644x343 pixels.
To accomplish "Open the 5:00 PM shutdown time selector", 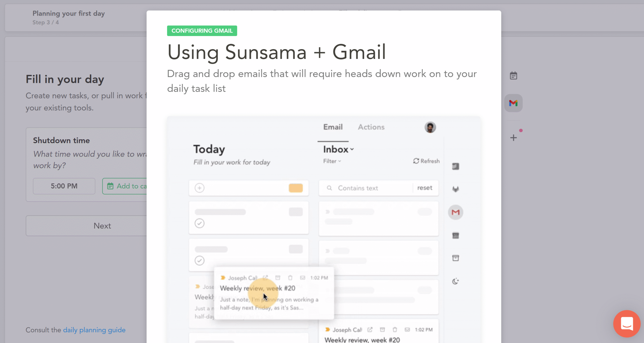I will 64,186.
